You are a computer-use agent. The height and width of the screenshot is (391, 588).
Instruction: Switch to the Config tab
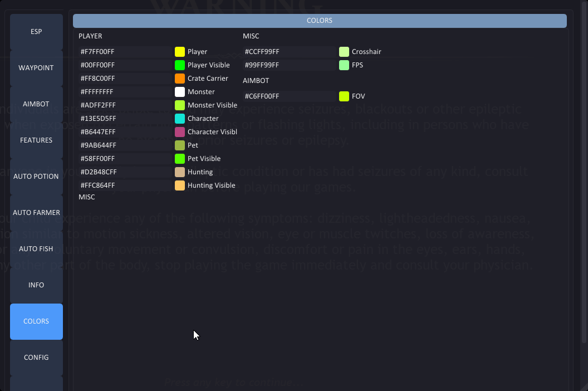tap(36, 358)
